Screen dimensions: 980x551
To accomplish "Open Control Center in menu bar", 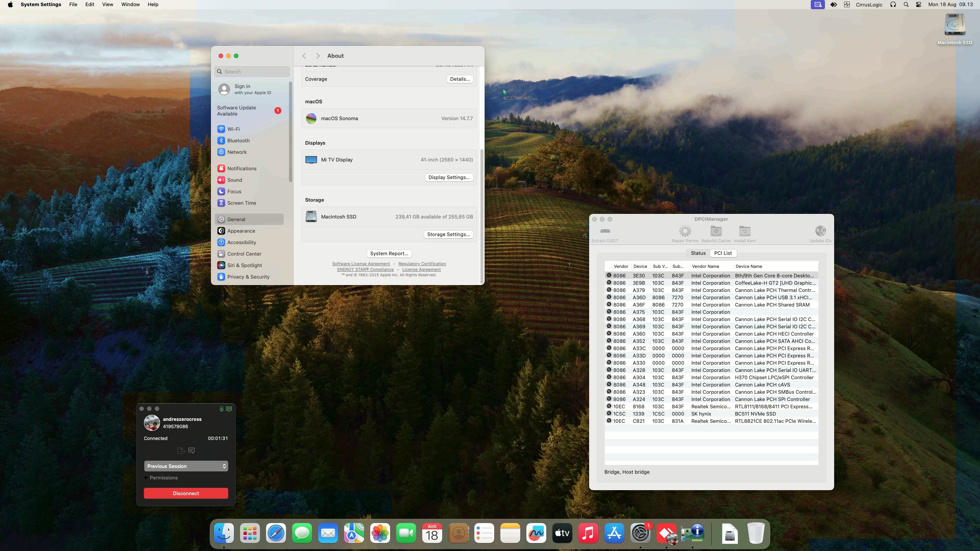I will (918, 5).
